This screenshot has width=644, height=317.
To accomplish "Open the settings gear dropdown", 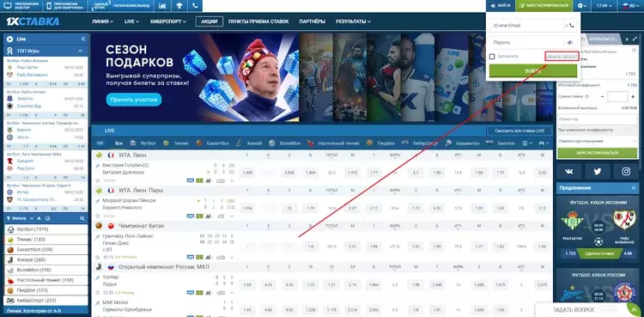I will 582,6.
